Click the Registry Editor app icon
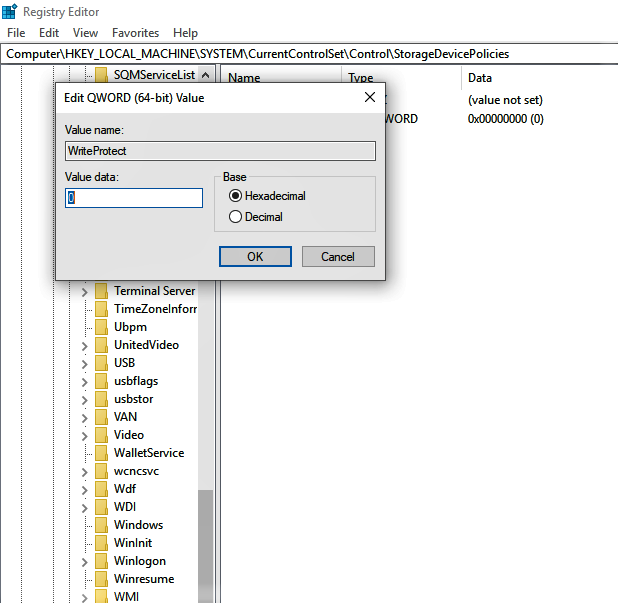618x603 pixels. pos(9,11)
